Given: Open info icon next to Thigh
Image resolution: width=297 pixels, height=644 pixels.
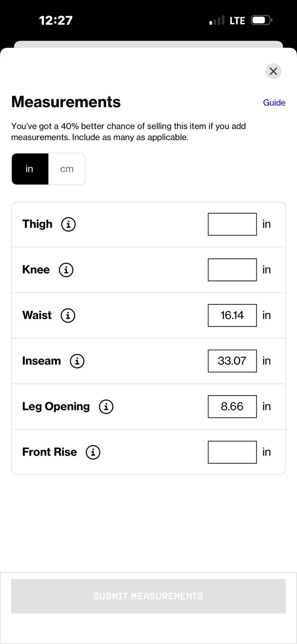Looking at the screenshot, I should click(68, 224).
